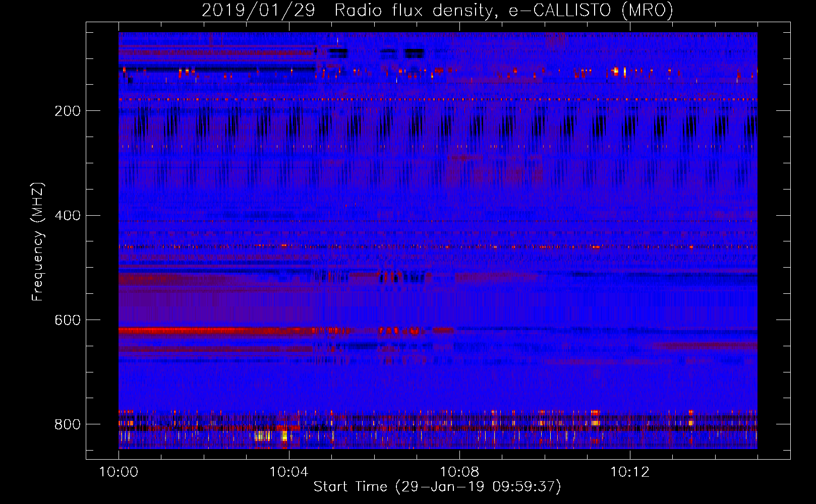
Task: Click the 600 frequency tick label
Action: click(68, 320)
